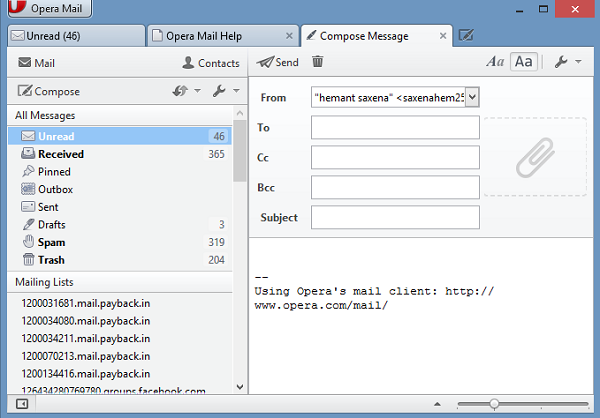Click the small up arrow near zoom slider
The height and width of the screenshot is (418, 600).
[x=437, y=404]
